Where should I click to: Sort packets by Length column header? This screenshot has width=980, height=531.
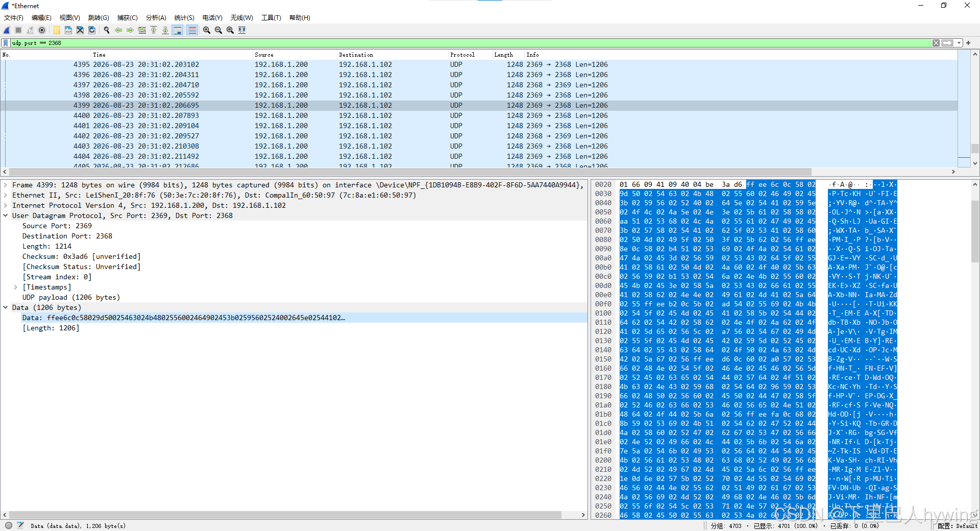(x=508, y=55)
